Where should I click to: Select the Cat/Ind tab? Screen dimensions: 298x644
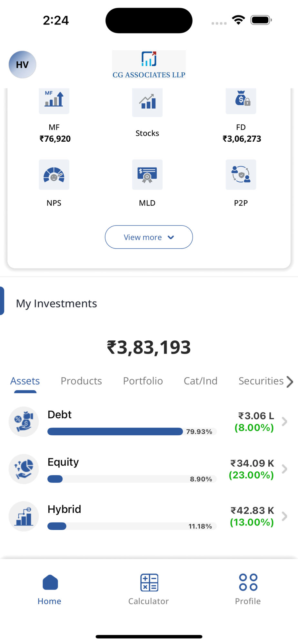point(201,381)
